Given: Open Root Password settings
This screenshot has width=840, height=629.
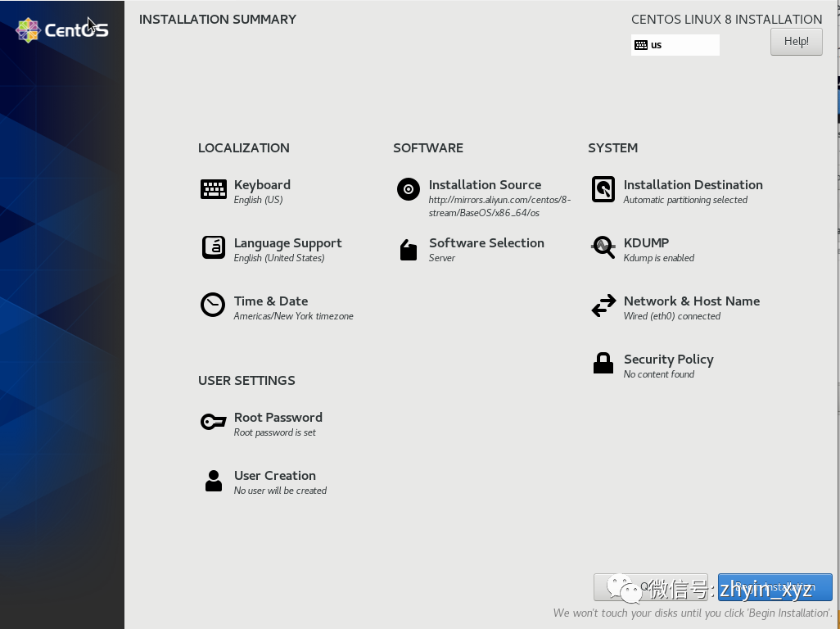Looking at the screenshot, I should click(278, 418).
